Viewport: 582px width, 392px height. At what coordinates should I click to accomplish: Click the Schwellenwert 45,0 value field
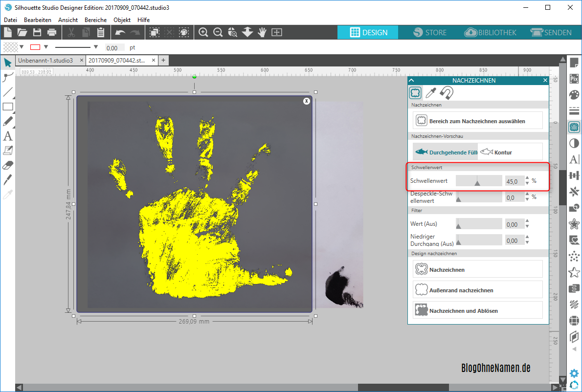pyautogui.click(x=514, y=181)
